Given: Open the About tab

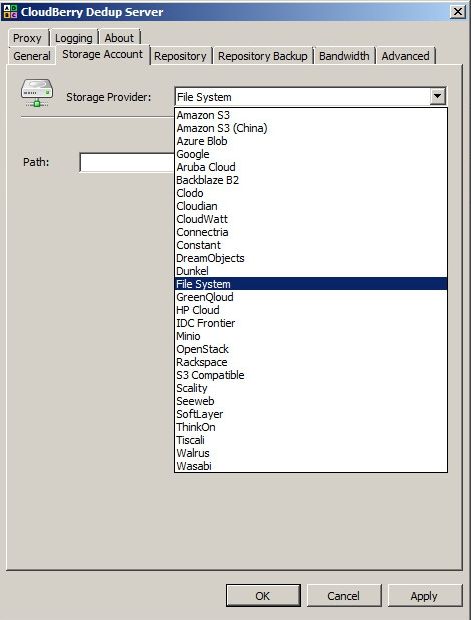Looking at the screenshot, I should click(x=119, y=38).
